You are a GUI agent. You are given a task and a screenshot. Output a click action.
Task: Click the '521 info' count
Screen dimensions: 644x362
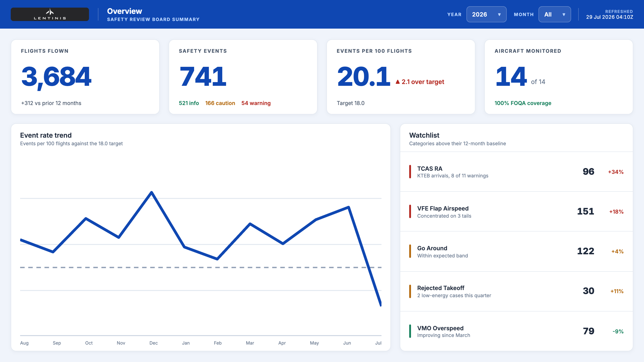pos(189,103)
